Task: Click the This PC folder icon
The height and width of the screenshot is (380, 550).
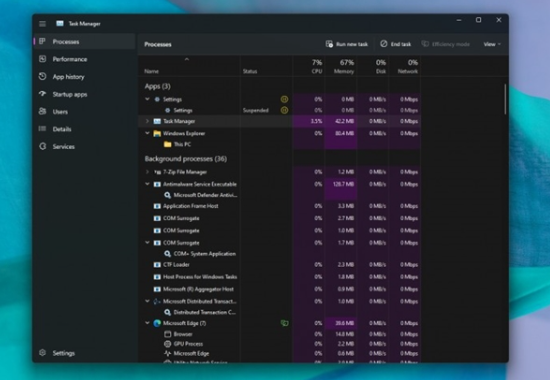Action: coord(168,144)
